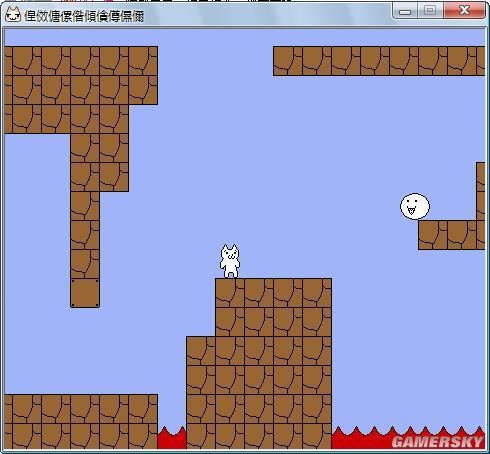
Task: Click the lower step of central brick tower
Action: pos(201,393)
